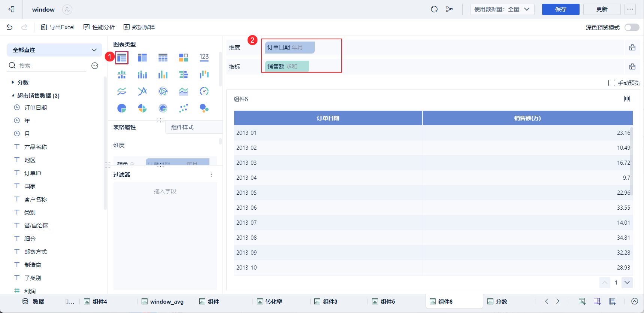
Task: Select the bubble chart type
Action: pos(204,108)
